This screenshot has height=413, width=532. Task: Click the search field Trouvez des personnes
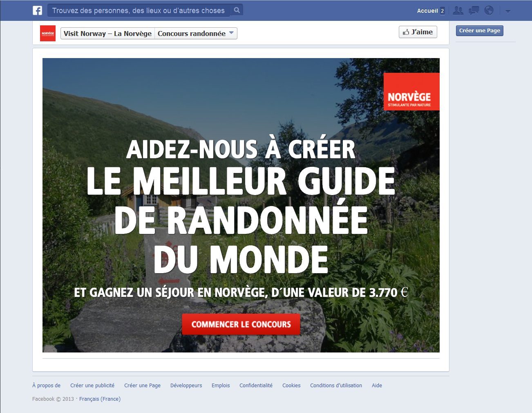[139, 10]
